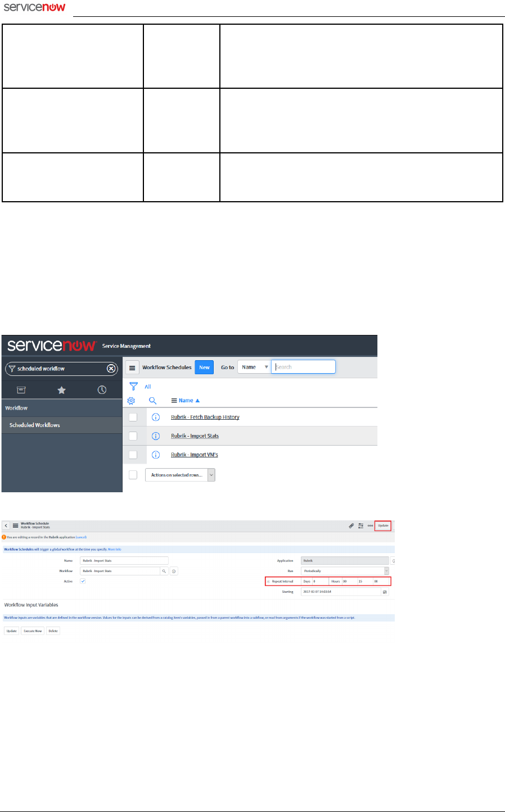
Task: Sort by the Name column header
Action: tap(186, 401)
